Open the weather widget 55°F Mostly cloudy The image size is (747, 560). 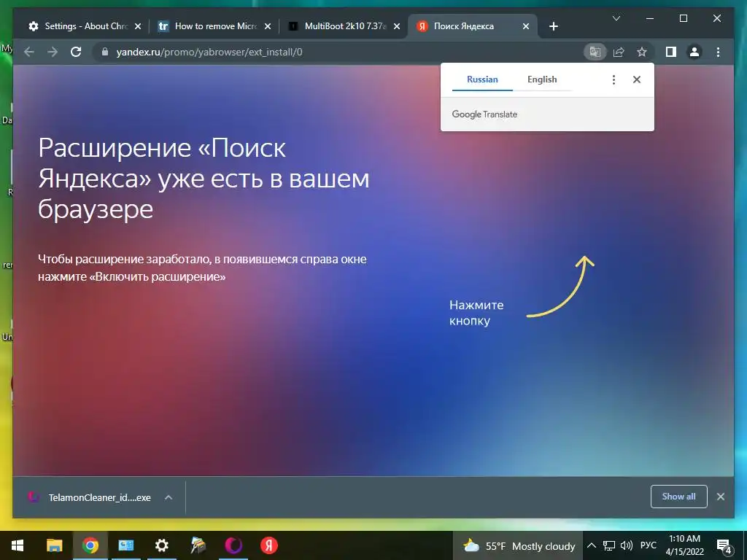click(519, 545)
